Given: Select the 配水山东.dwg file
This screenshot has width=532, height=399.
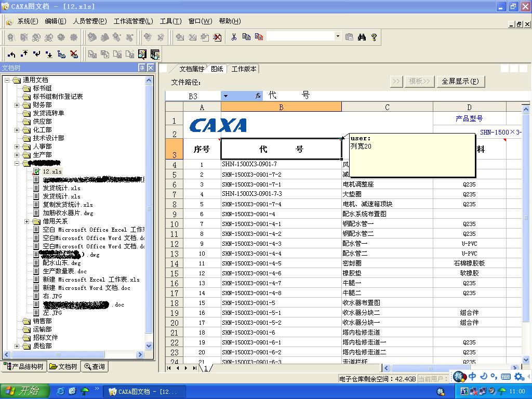Looking at the screenshot, I should coord(61,263).
